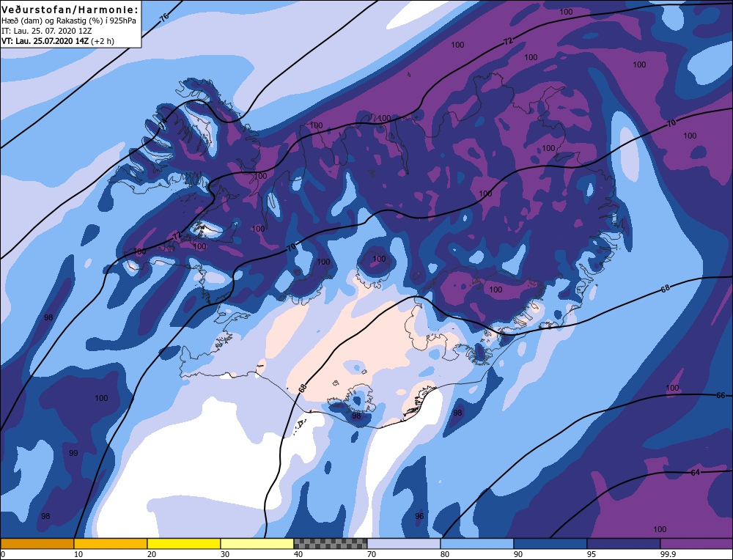Click the 'Veðurstofan/Harmonie:' title text

[x=70, y=10]
